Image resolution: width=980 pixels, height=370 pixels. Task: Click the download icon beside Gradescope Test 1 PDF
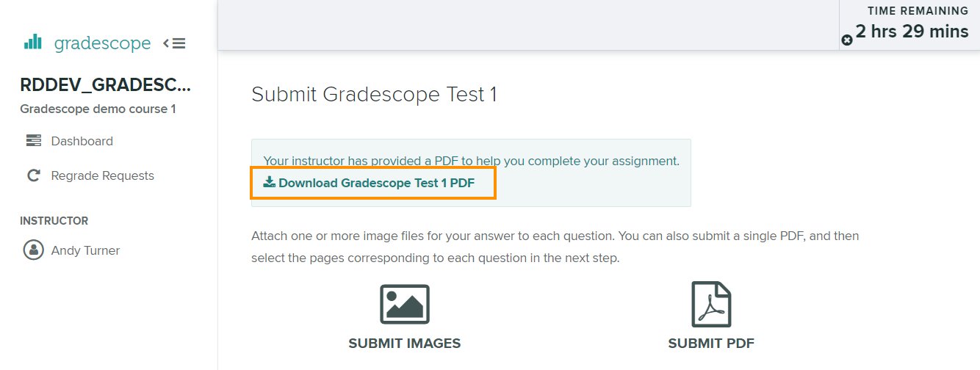coord(270,182)
